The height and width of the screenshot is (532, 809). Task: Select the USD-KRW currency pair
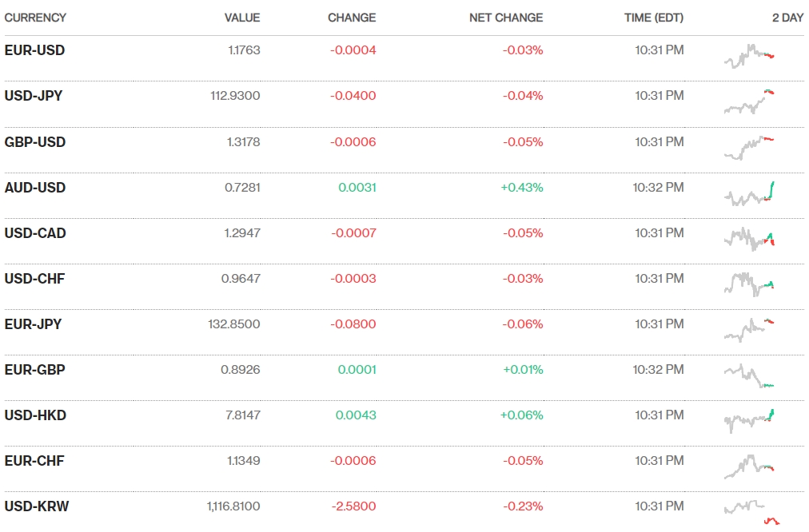click(37, 506)
